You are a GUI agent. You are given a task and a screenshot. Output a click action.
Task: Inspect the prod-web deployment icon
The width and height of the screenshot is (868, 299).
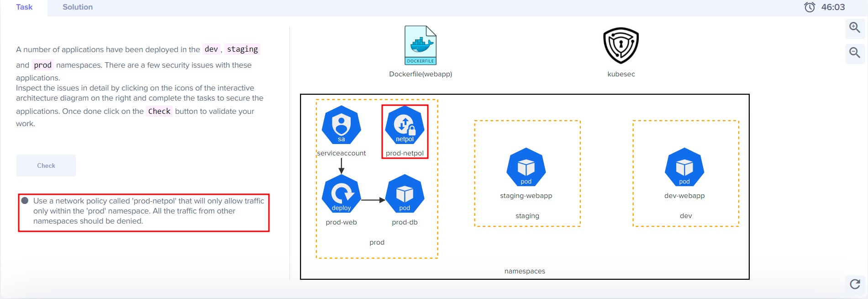(342, 193)
